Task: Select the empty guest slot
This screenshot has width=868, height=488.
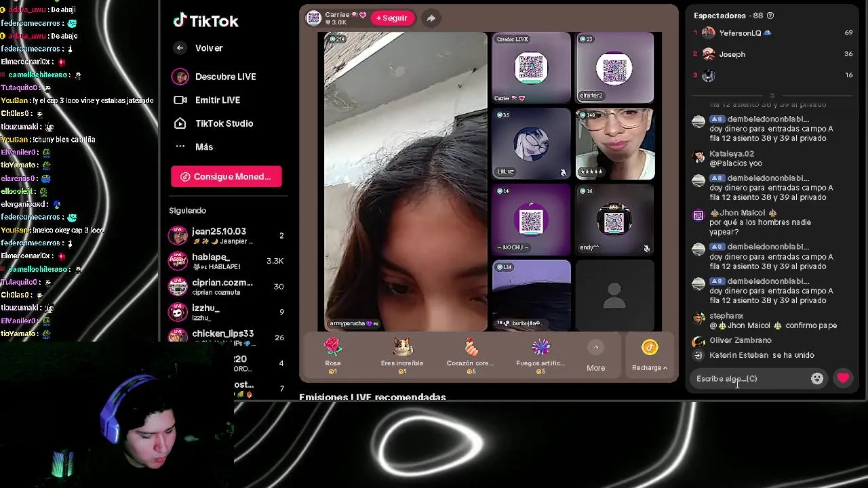Action: [614, 296]
